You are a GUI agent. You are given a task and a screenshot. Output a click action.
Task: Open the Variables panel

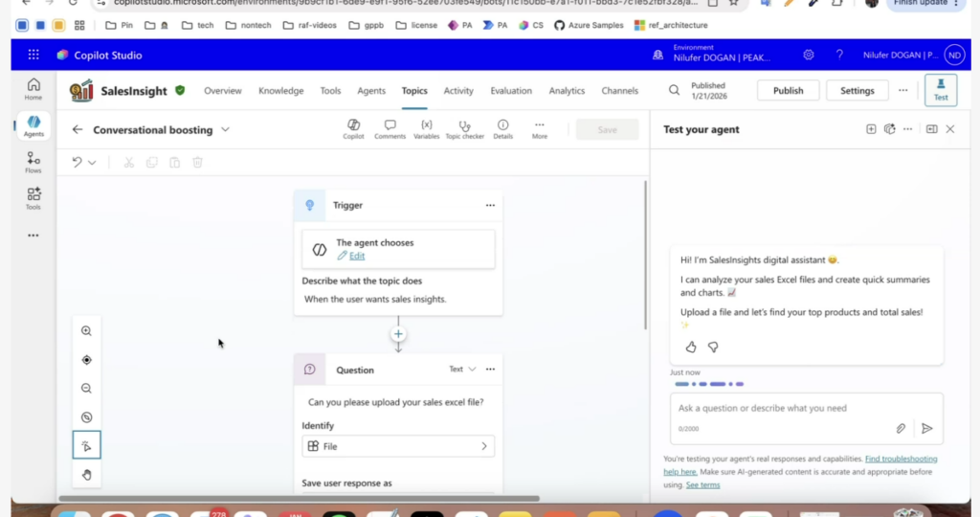click(x=426, y=129)
